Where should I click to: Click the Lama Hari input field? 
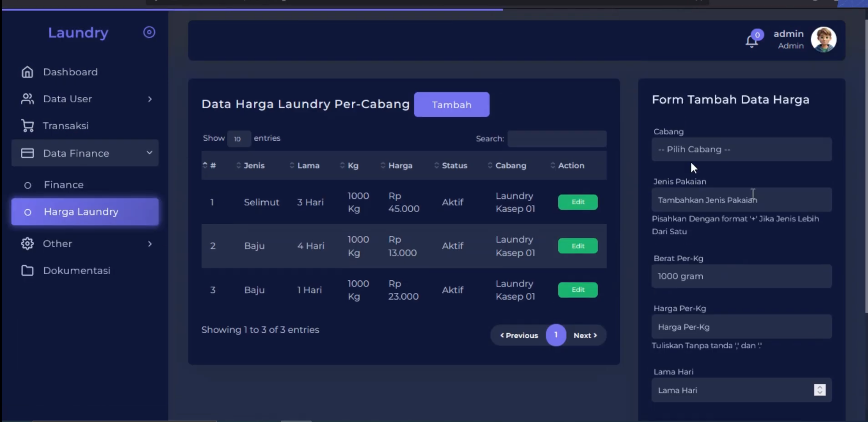741,390
